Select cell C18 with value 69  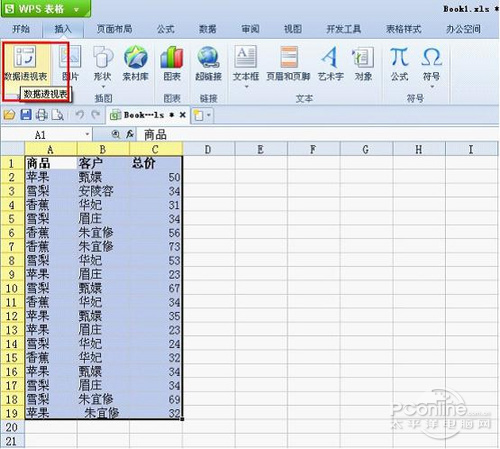[156, 399]
